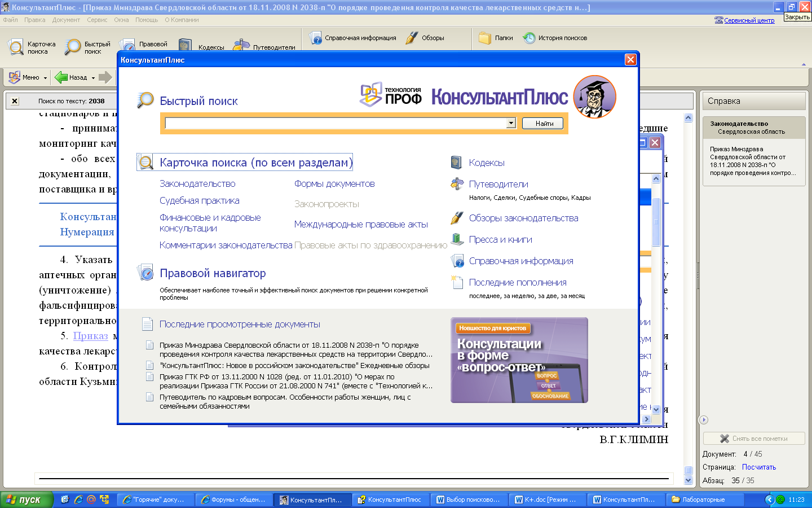Click the Windows пуск start button
This screenshot has height=508, width=812.
pos(26,500)
